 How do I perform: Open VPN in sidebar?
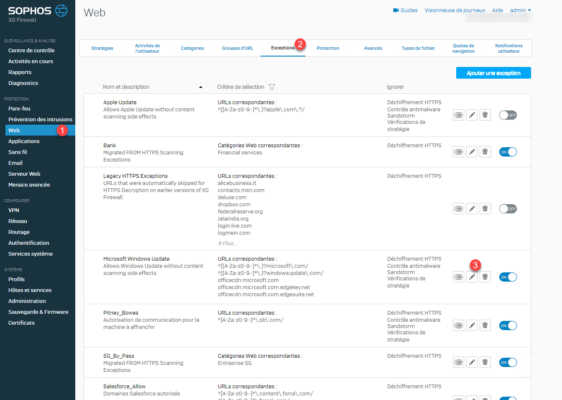[14, 210]
